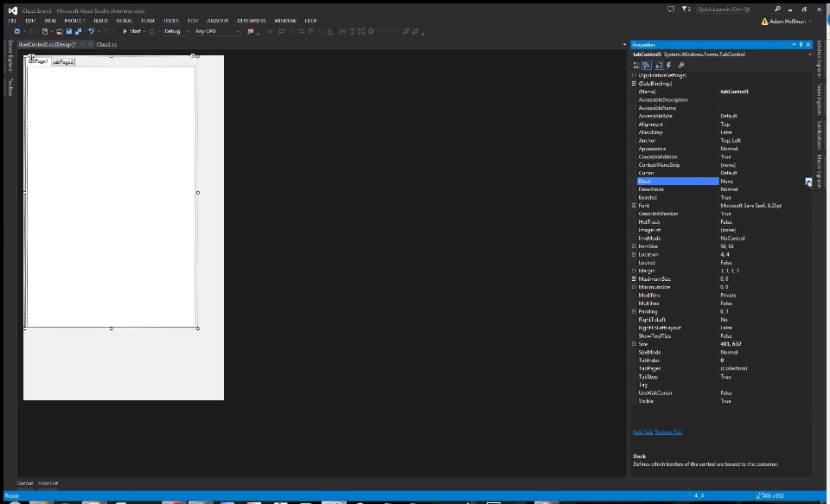The height and width of the screenshot is (504, 830).
Task: Click the tabControl move handle icon
Action: click(x=31, y=58)
